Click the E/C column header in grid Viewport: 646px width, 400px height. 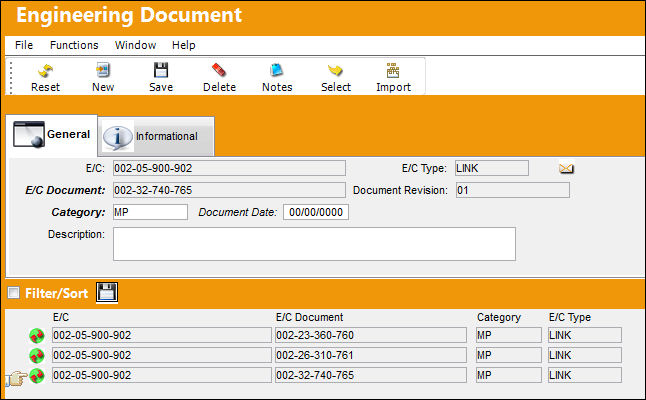click(x=61, y=317)
